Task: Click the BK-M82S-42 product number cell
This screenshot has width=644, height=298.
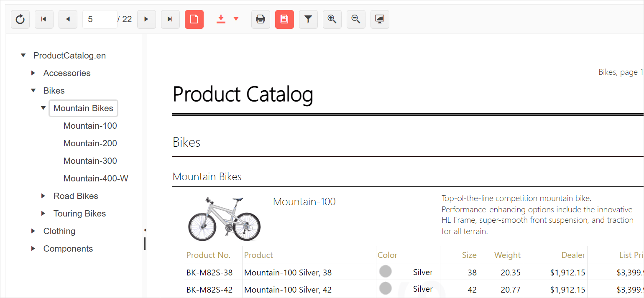Action: point(210,289)
